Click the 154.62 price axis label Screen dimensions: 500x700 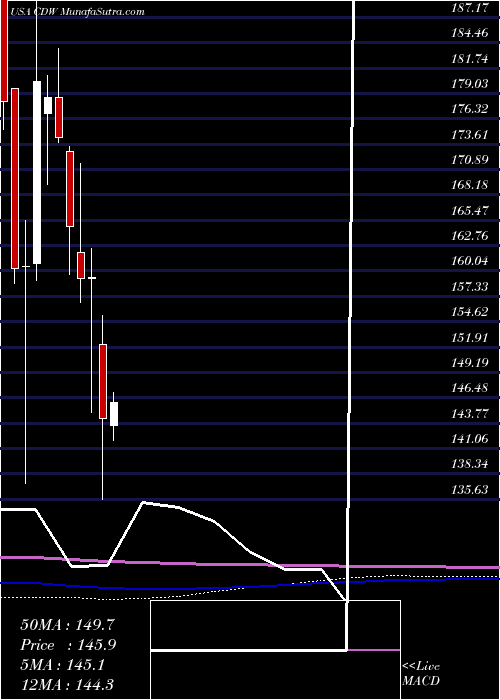pyautogui.click(x=468, y=312)
